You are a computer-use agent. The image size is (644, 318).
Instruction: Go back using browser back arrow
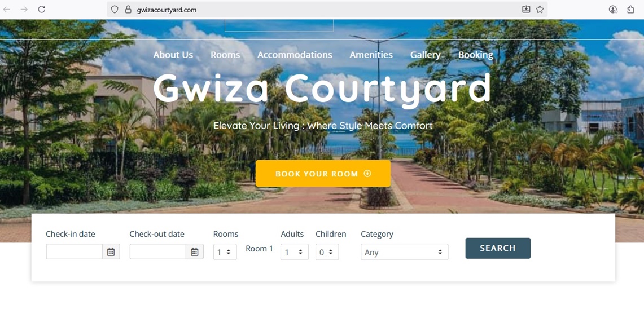tap(7, 10)
